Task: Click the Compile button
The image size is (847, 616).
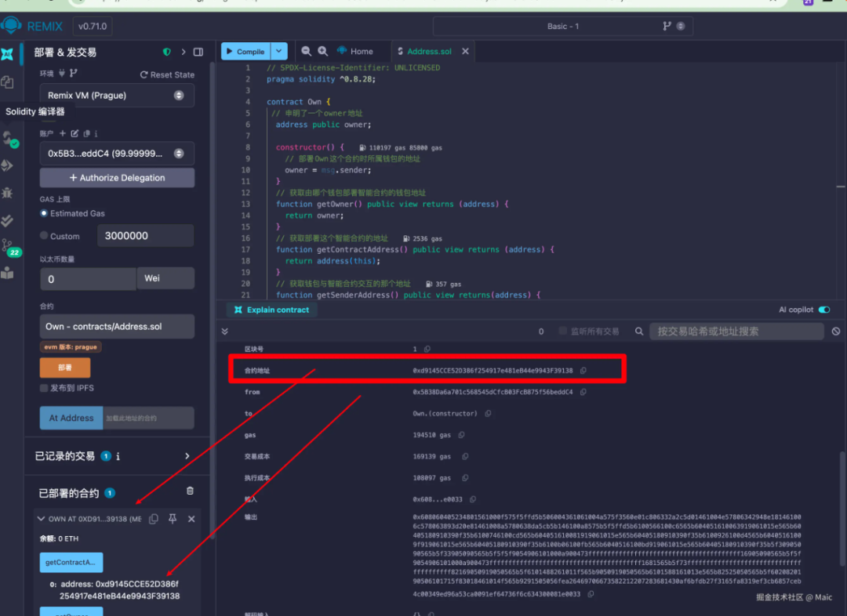Action: pyautogui.click(x=245, y=51)
